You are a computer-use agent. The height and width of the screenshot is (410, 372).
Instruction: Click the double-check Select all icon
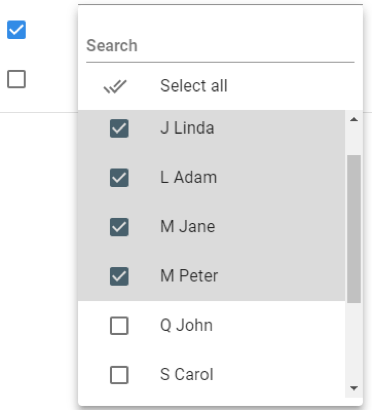tap(115, 86)
